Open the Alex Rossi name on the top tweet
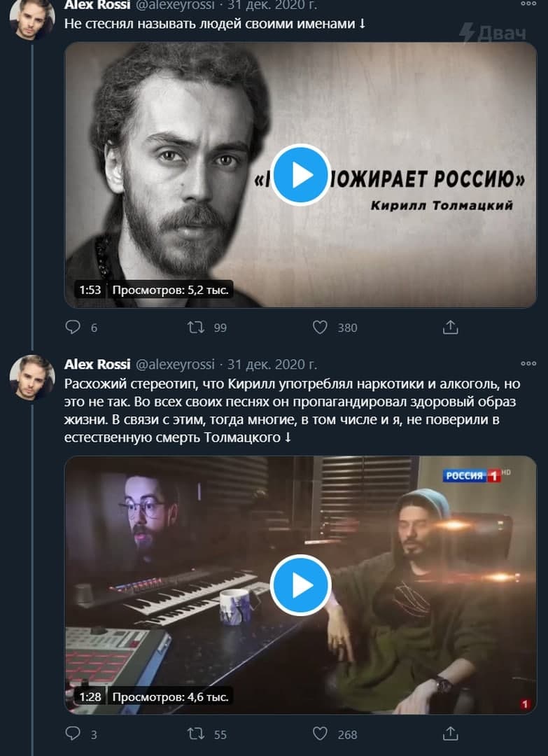The width and height of the screenshot is (548, 756). click(x=97, y=6)
